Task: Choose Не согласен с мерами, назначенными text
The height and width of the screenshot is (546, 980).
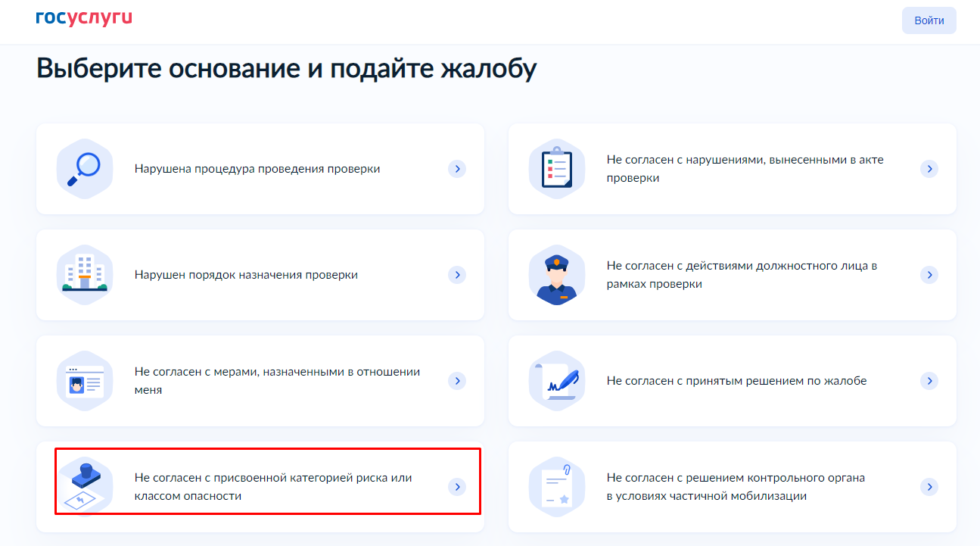Action: pyautogui.click(x=277, y=381)
